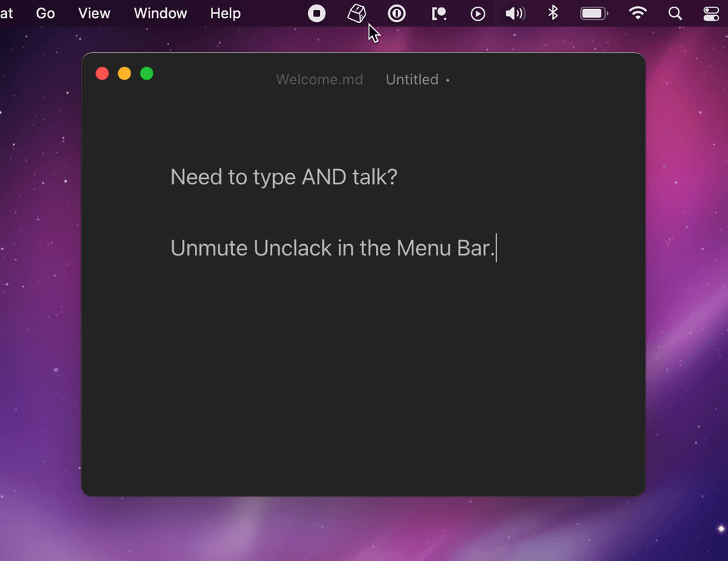Switch to the Welcome.md tab

319,80
